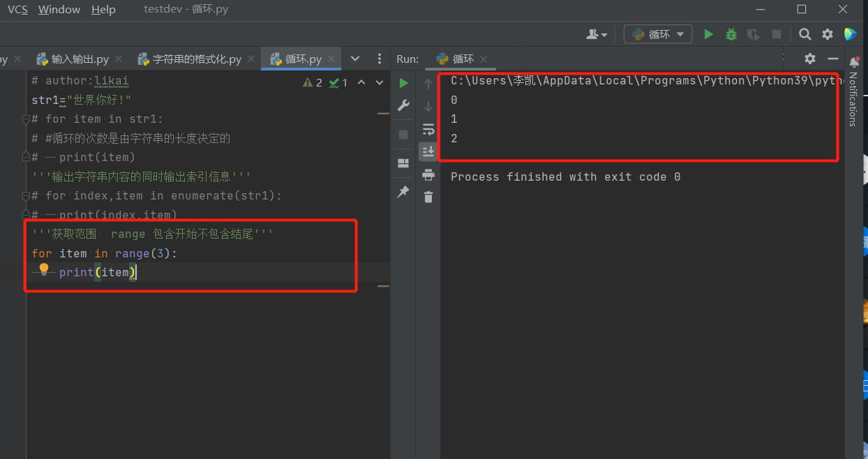This screenshot has height=459, width=868.
Task: Collapse fold marker at '# for index,item' line
Action: (x=26, y=196)
